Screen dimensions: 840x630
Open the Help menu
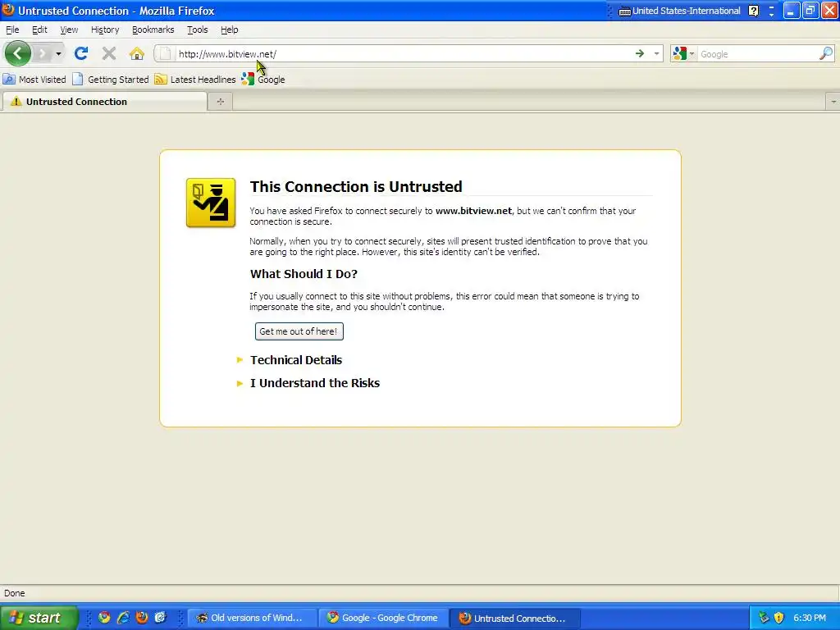[x=230, y=30]
